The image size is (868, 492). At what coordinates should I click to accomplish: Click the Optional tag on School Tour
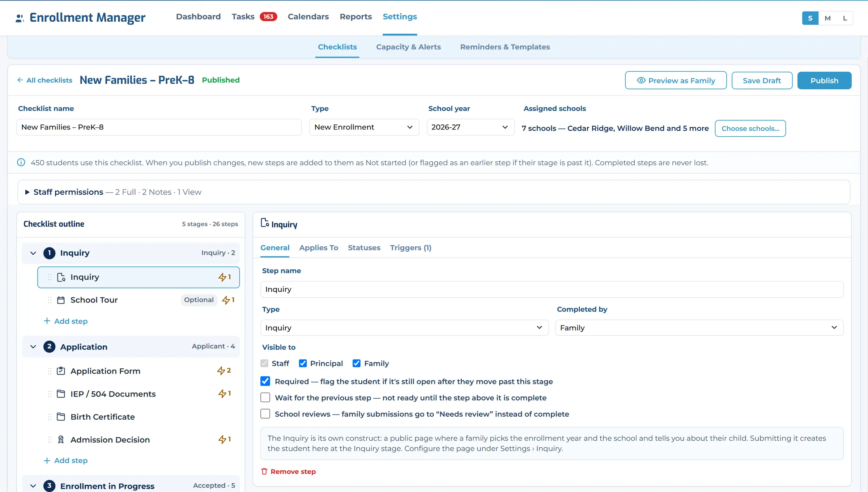tap(199, 300)
